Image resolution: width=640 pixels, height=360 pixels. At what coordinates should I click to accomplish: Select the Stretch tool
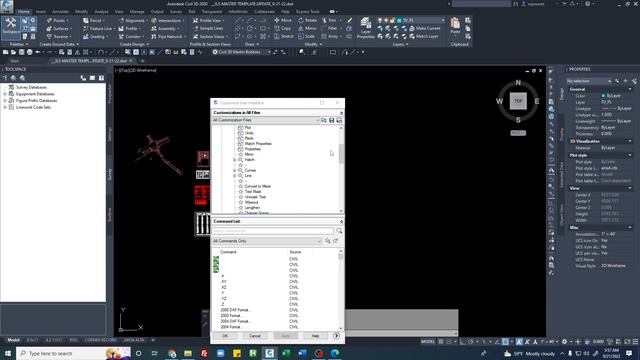pos(284,36)
